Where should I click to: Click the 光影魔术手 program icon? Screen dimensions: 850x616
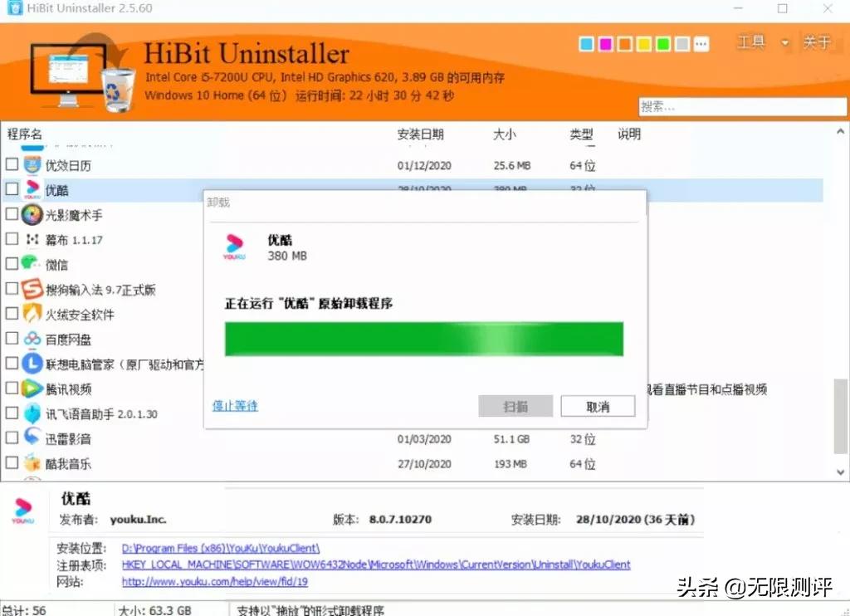pyautogui.click(x=32, y=215)
